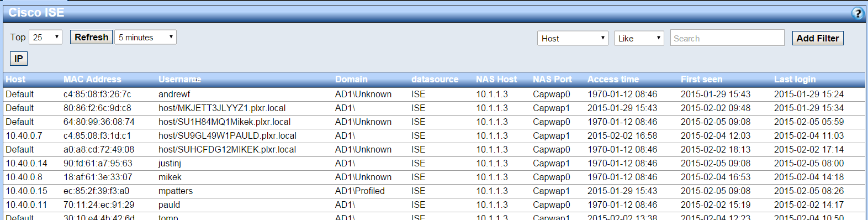Screen dimensions: 868x220
Task: Select host 10.40.0.8
Action: click(24, 177)
